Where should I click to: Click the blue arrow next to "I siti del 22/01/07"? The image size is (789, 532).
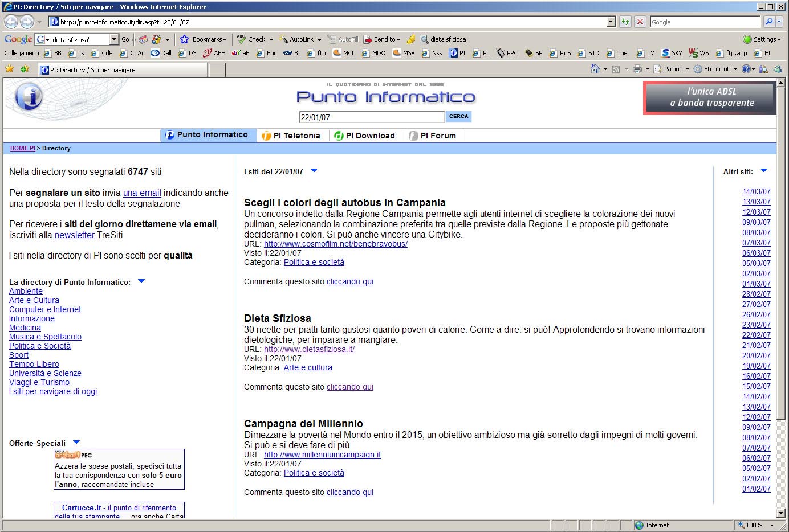pyautogui.click(x=314, y=171)
